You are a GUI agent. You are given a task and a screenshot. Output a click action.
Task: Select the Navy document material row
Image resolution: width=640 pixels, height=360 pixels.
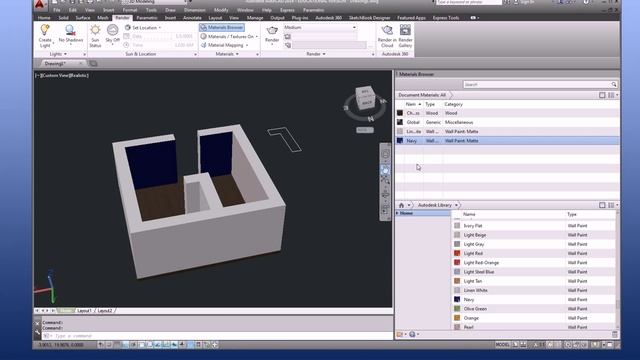[507, 140]
